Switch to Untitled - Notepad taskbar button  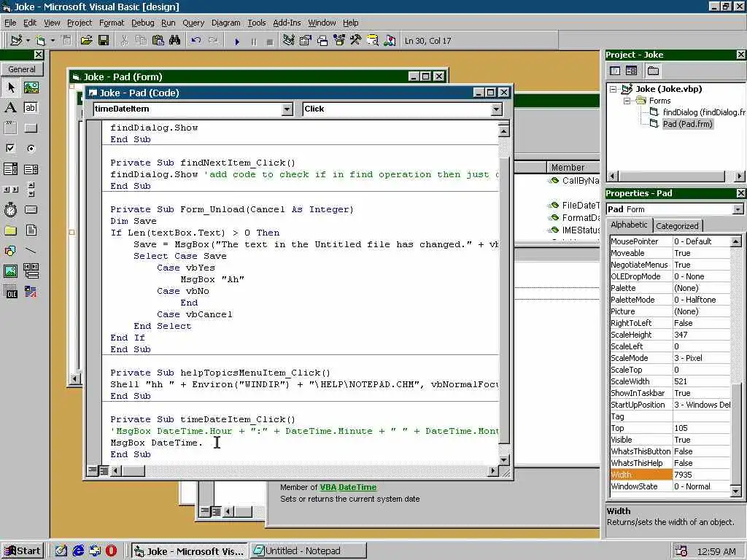click(308, 551)
